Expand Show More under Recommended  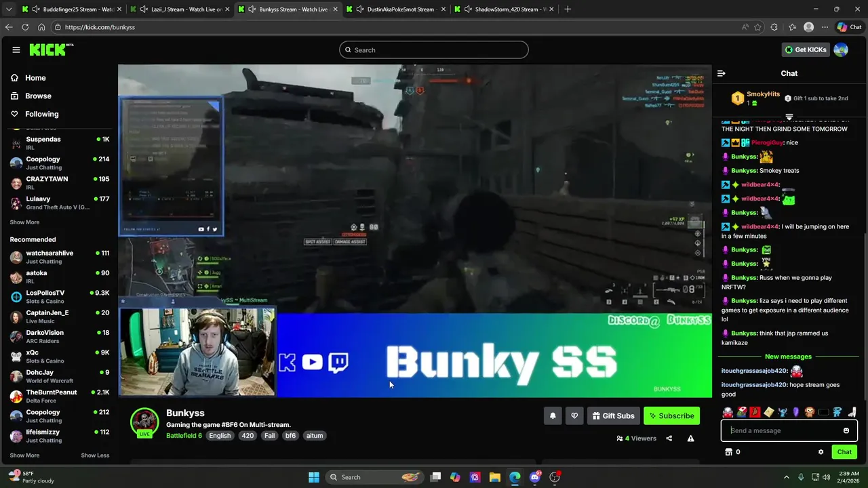click(x=24, y=455)
